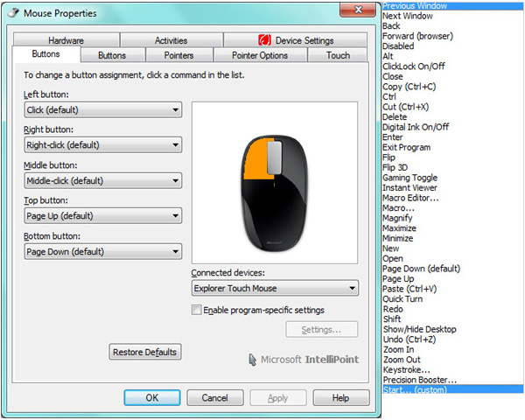Select Page Down (default) in the list
525x420 pixels.
(452, 269)
